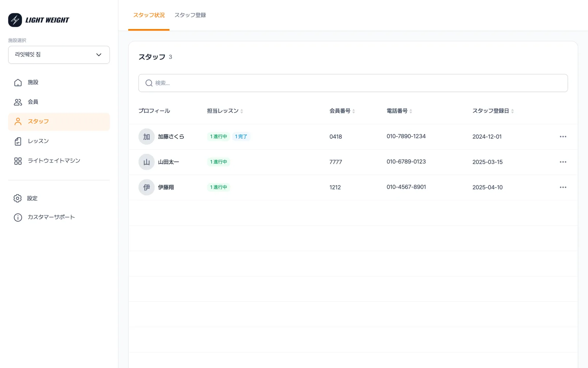Viewport: 588px width, 368px height.
Task: Click the name 山田太一
Action: pyautogui.click(x=168, y=162)
